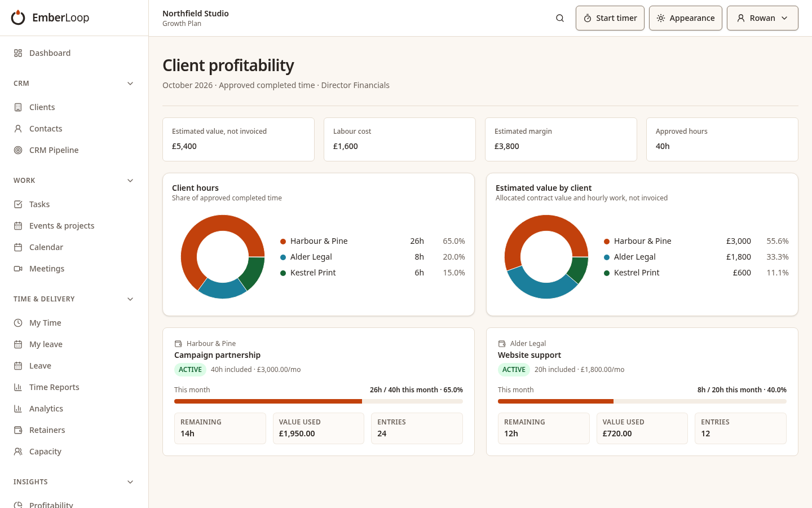Image resolution: width=812 pixels, height=508 pixels.
Task: Click Kestrel Print £600 row in Estimated value
Action: point(696,273)
